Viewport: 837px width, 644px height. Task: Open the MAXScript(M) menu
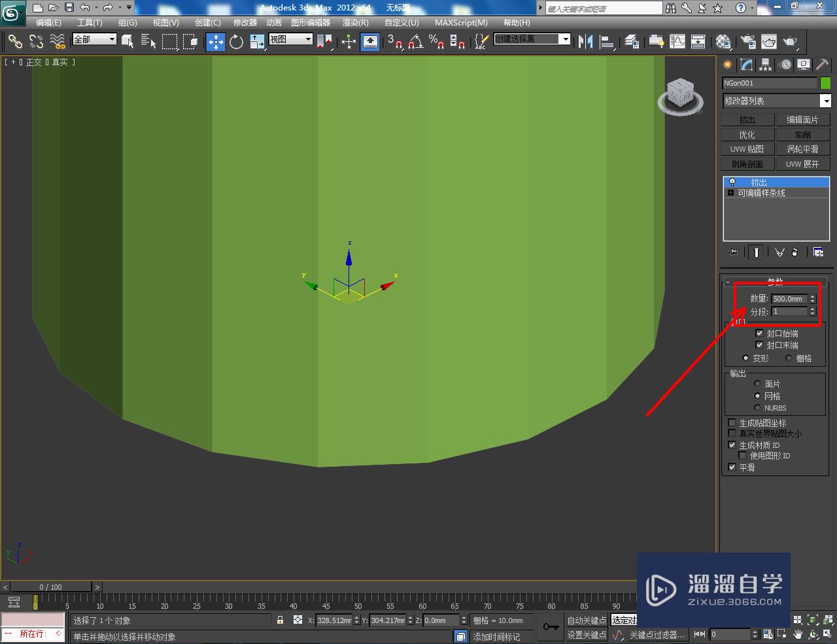[x=461, y=23]
